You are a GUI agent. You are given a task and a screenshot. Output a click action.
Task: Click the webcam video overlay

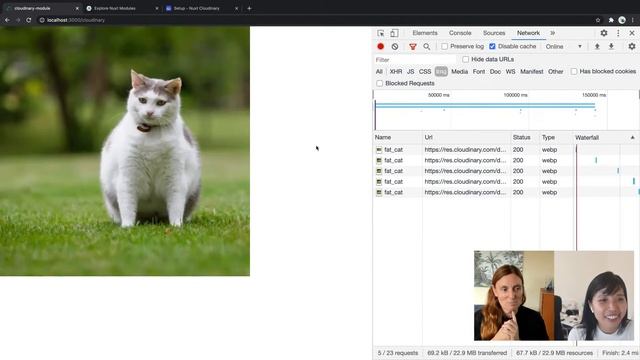click(x=554, y=296)
